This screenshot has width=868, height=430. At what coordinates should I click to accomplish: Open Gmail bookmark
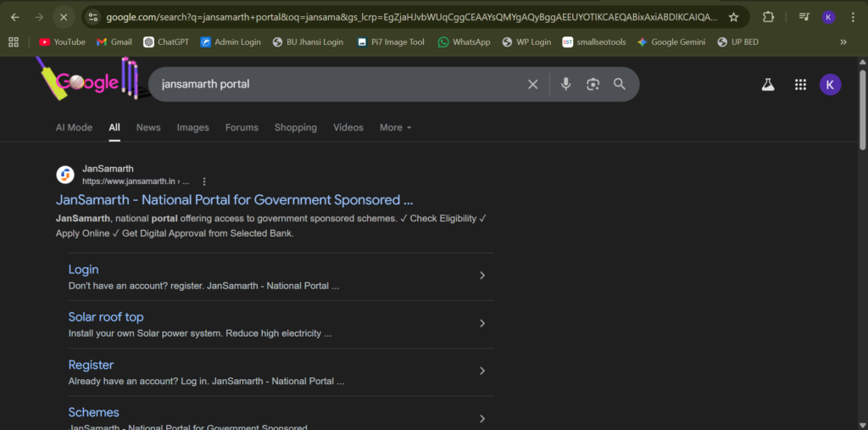114,42
